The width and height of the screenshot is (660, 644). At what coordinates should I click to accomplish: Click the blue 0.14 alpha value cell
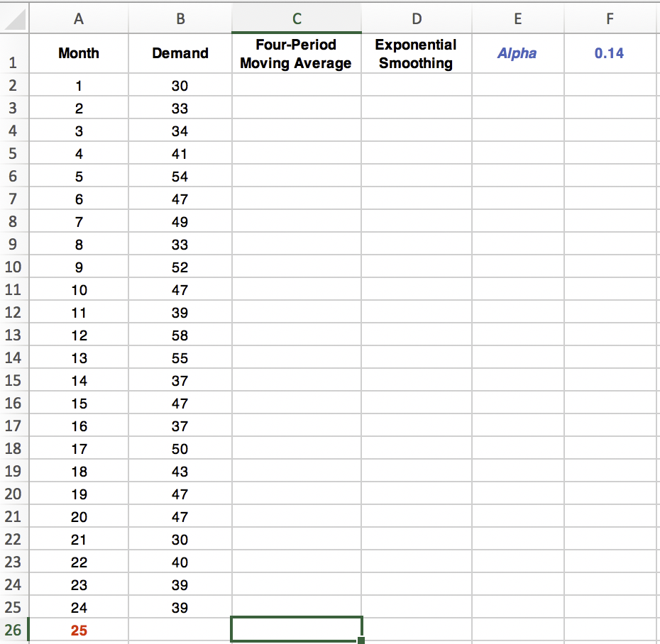pyautogui.click(x=610, y=53)
